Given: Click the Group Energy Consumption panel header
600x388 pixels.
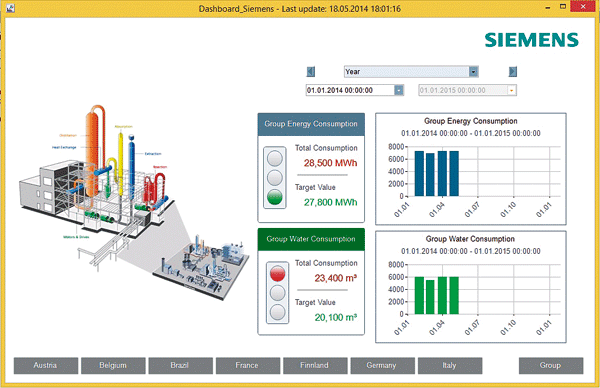Looking at the screenshot, I should [x=311, y=124].
